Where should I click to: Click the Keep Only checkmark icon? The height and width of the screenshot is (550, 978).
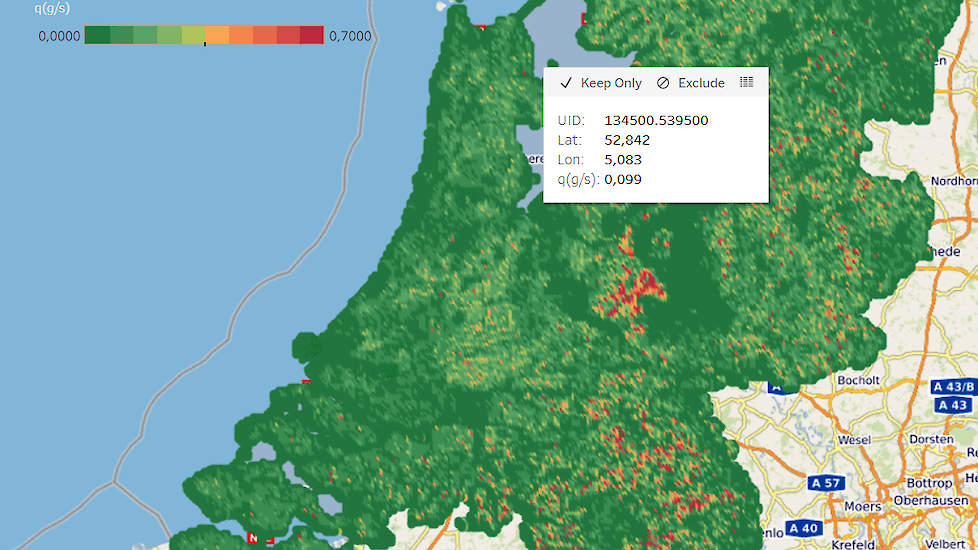[x=566, y=83]
